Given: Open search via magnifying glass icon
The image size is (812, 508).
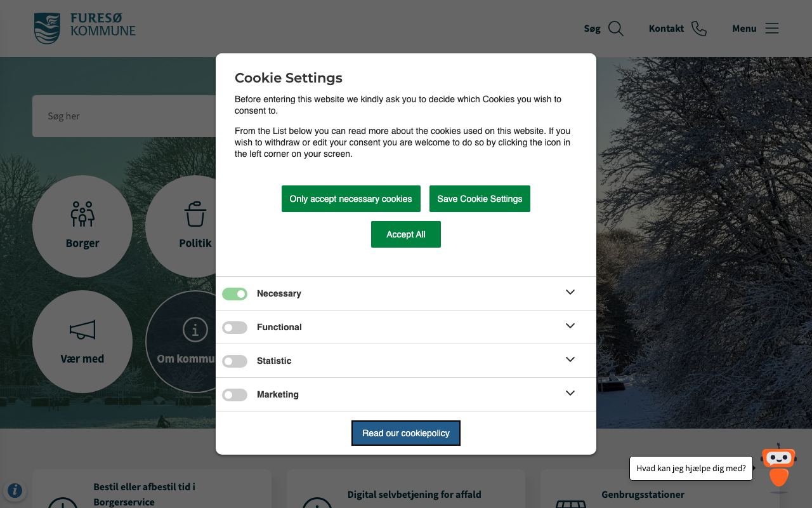Looking at the screenshot, I should (x=615, y=29).
